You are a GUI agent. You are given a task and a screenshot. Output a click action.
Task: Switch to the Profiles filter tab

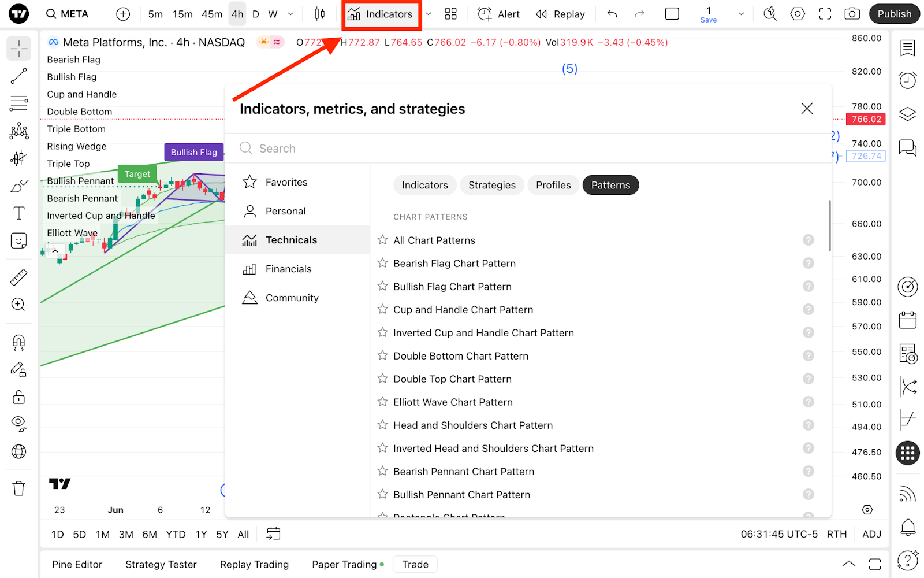(553, 185)
